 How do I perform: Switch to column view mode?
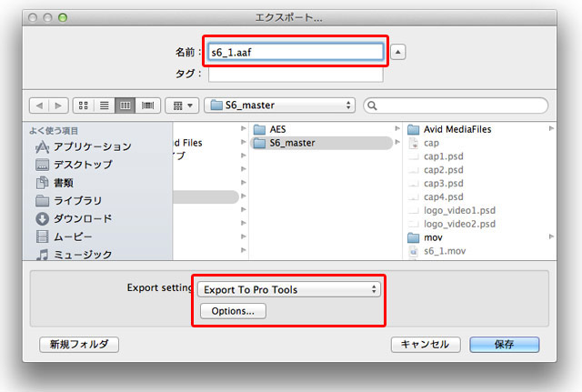coord(125,106)
